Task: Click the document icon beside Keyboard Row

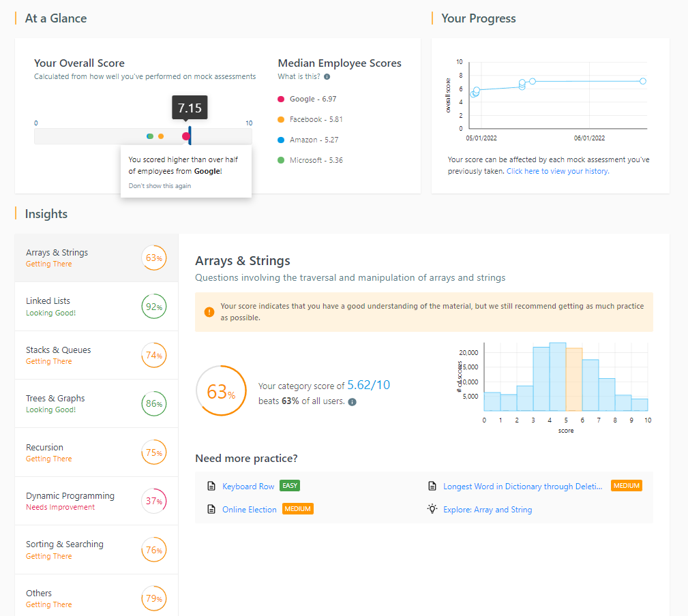Action: point(211,487)
